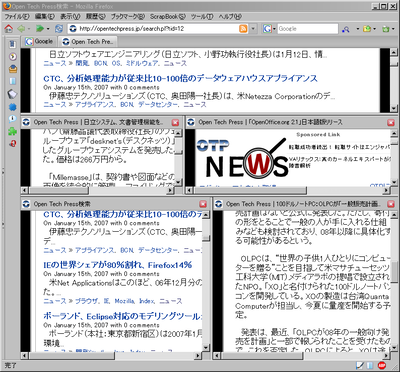Click the orange RSS feed icon
The width and height of the screenshot is (400, 372).
pyautogui.click(x=243, y=29)
